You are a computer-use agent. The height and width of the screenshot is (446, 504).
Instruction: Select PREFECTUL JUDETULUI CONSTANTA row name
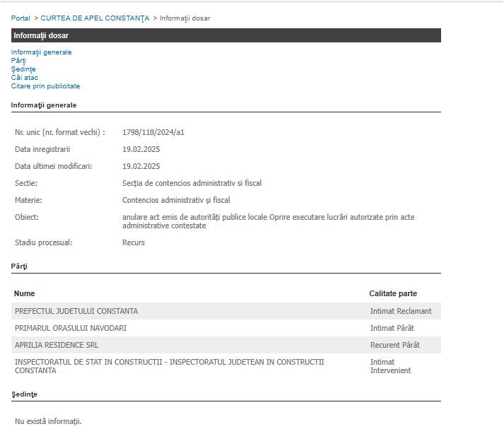pyautogui.click(x=76, y=311)
